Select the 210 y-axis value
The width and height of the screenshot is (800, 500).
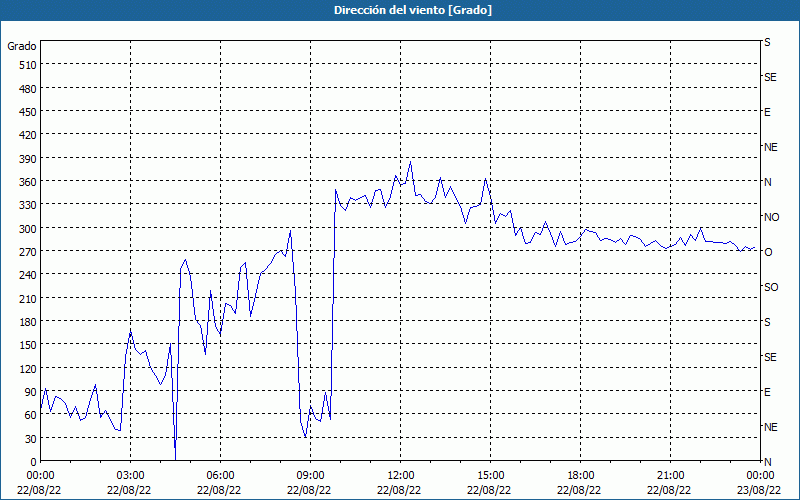click(28, 298)
